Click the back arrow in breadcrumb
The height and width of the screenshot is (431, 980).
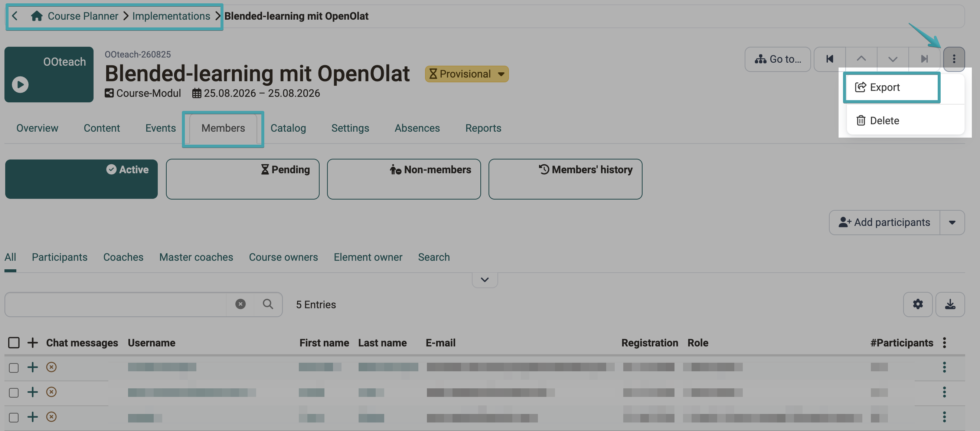pos(15,16)
